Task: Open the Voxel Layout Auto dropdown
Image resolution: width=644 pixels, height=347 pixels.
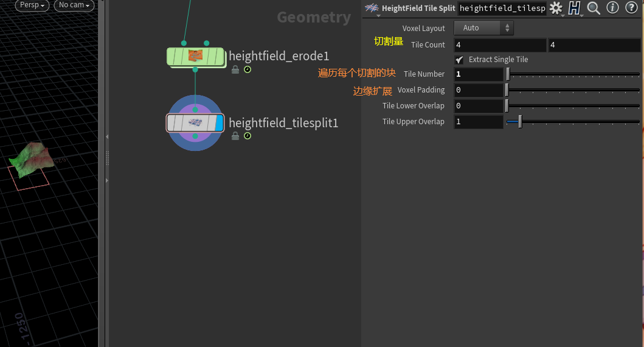Action: click(x=483, y=27)
